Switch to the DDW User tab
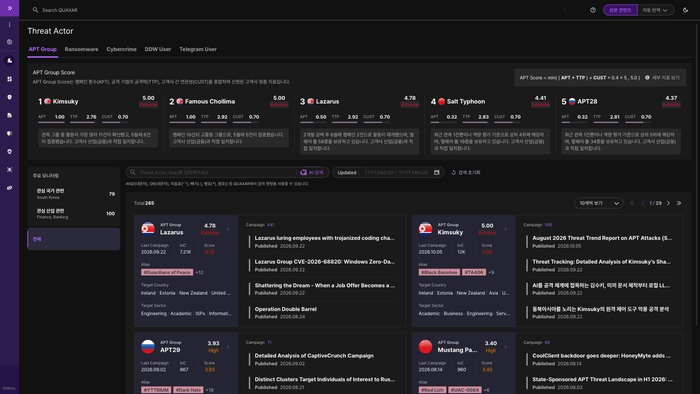 tap(158, 49)
